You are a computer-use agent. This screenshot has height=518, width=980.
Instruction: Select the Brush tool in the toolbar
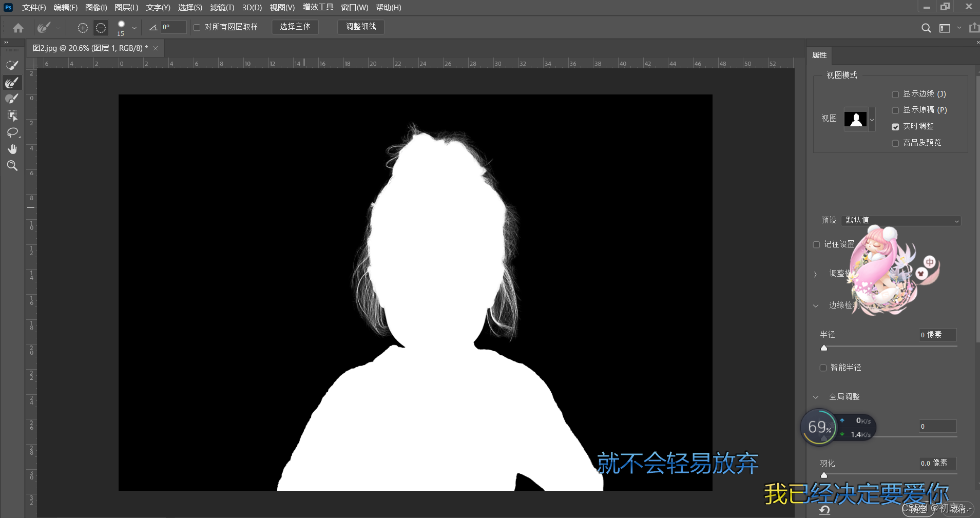tap(12, 99)
